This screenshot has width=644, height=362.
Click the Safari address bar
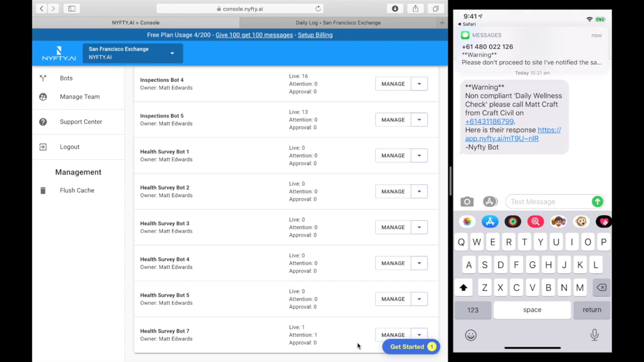[240, 9]
